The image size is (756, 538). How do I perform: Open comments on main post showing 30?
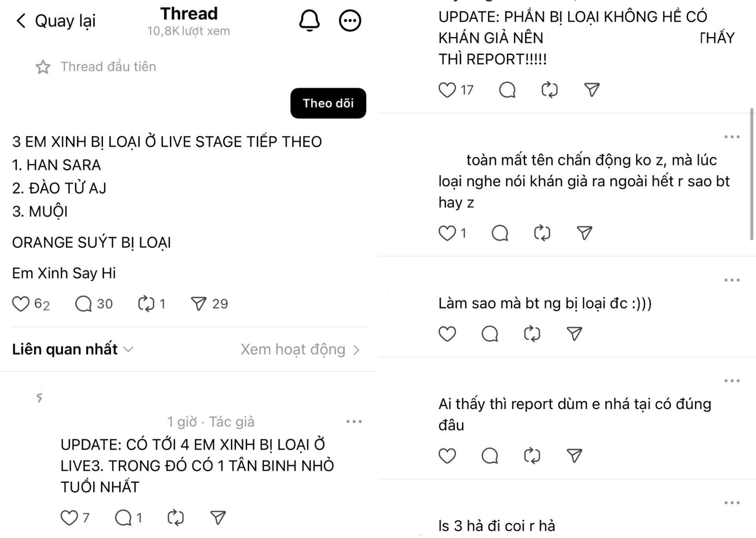(84, 304)
